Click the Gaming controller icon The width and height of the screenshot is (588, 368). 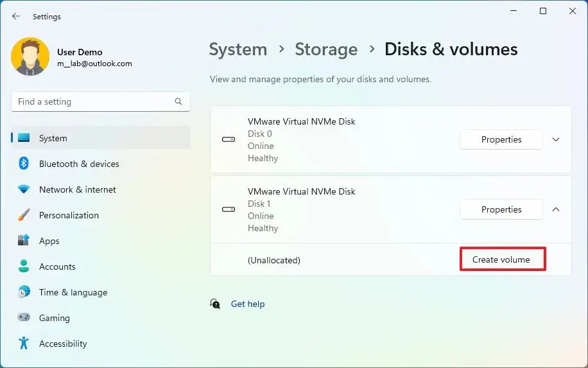pos(24,318)
